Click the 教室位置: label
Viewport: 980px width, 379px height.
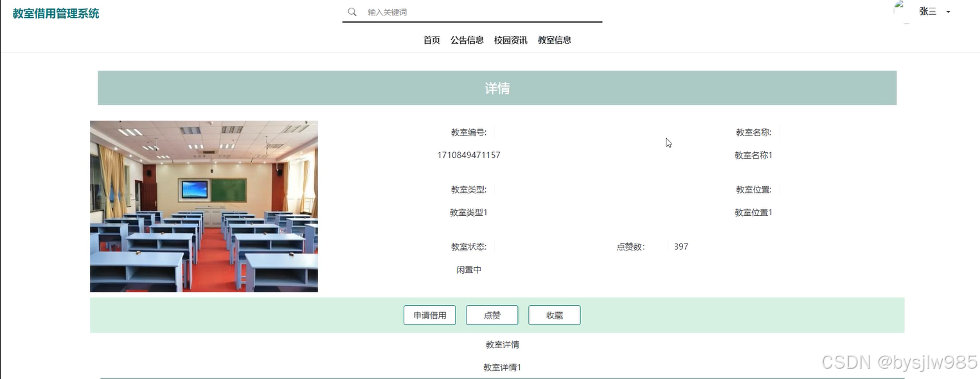[754, 190]
